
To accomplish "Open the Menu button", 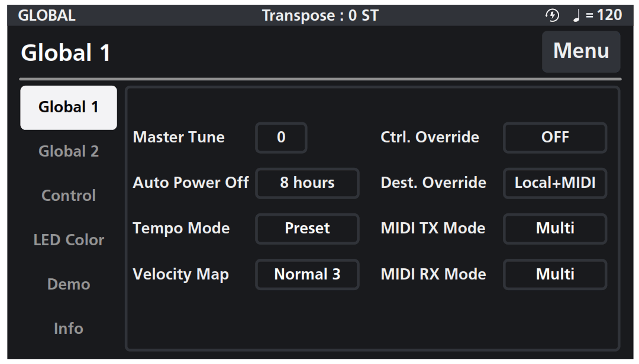I will pyautogui.click(x=580, y=51).
